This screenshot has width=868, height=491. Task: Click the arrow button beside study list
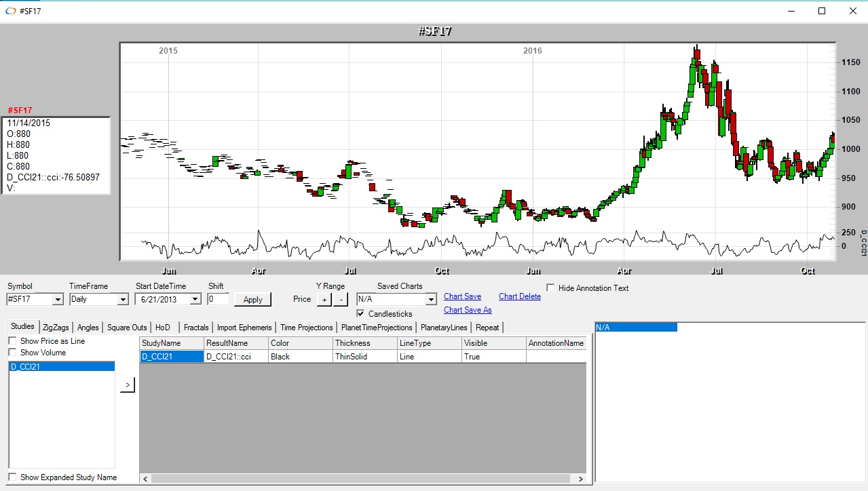pos(128,385)
